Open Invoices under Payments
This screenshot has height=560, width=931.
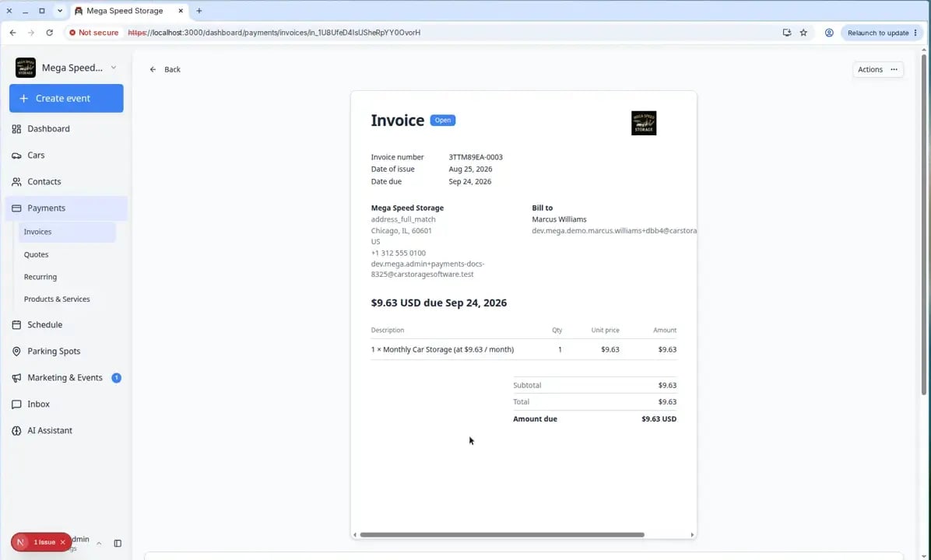point(66,232)
